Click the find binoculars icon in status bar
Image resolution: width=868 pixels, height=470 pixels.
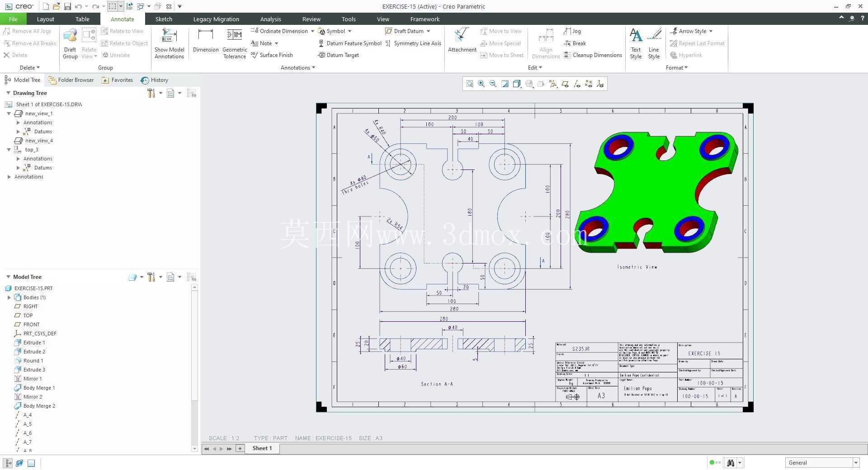click(731, 463)
